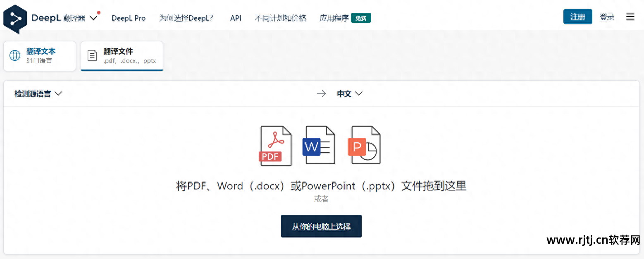Screen dimensions: 644x259
Task: Open the DeepL Pro menu
Action: click(x=128, y=18)
